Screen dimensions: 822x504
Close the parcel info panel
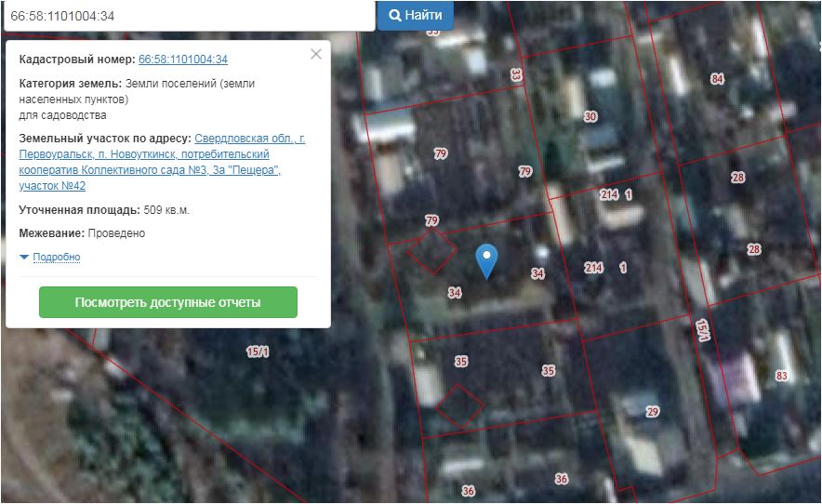coord(316,54)
